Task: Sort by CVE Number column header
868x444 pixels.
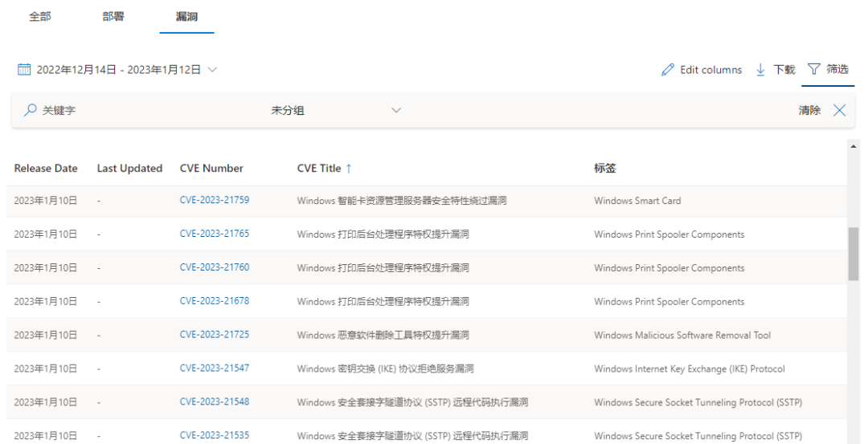Action: point(211,169)
